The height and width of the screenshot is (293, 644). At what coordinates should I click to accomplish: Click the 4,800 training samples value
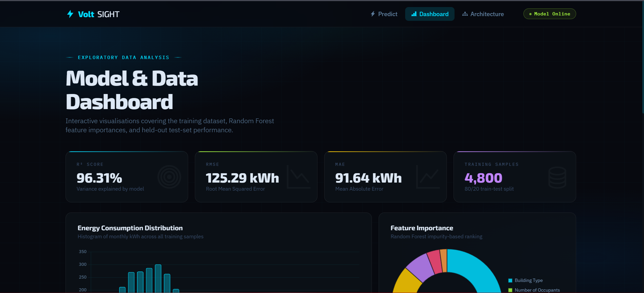click(483, 178)
